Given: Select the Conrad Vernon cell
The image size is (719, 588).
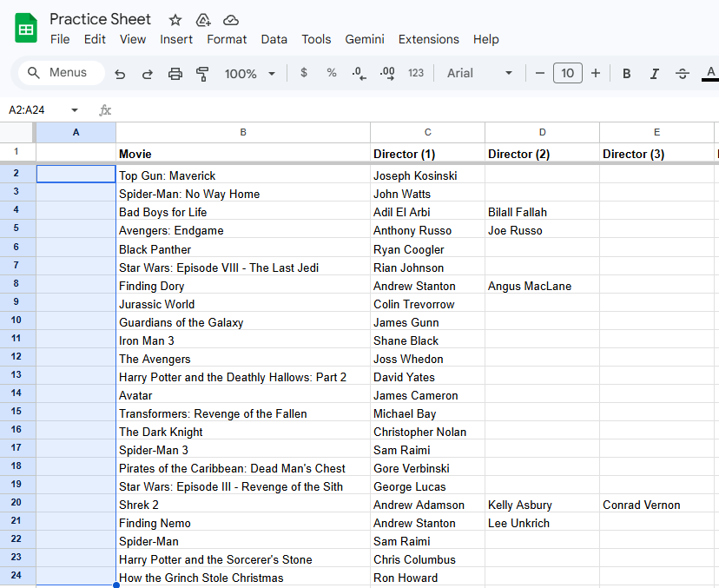Looking at the screenshot, I should pyautogui.click(x=656, y=504).
